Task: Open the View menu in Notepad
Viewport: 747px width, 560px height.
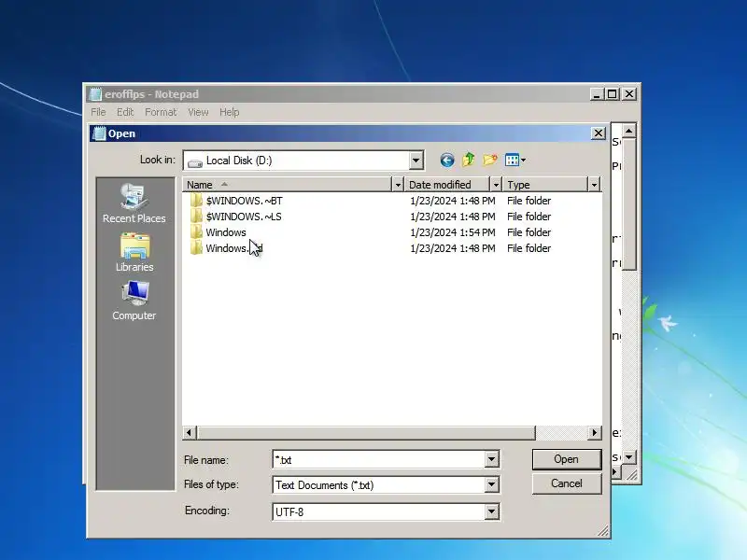Action: tap(198, 112)
